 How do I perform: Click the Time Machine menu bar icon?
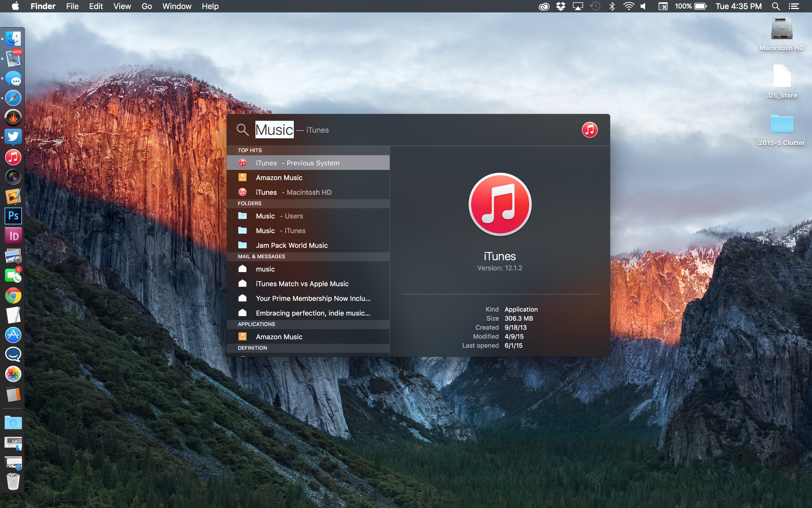[x=595, y=6]
